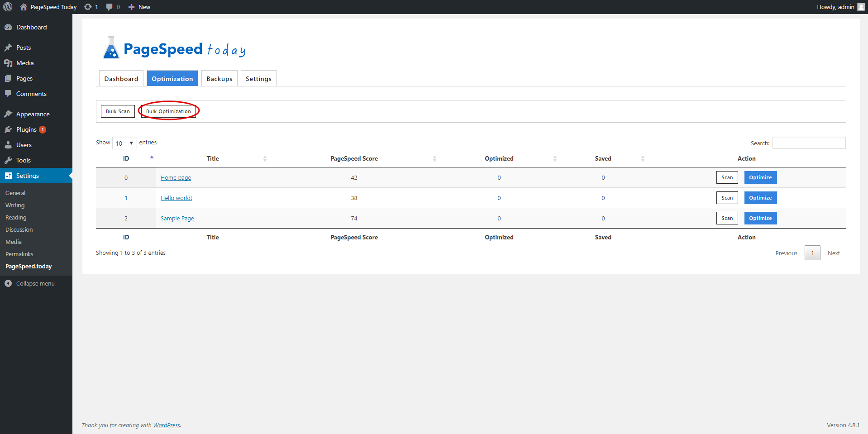Click the Media icon in main sidebar
868x434 pixels.
[8, 63]
